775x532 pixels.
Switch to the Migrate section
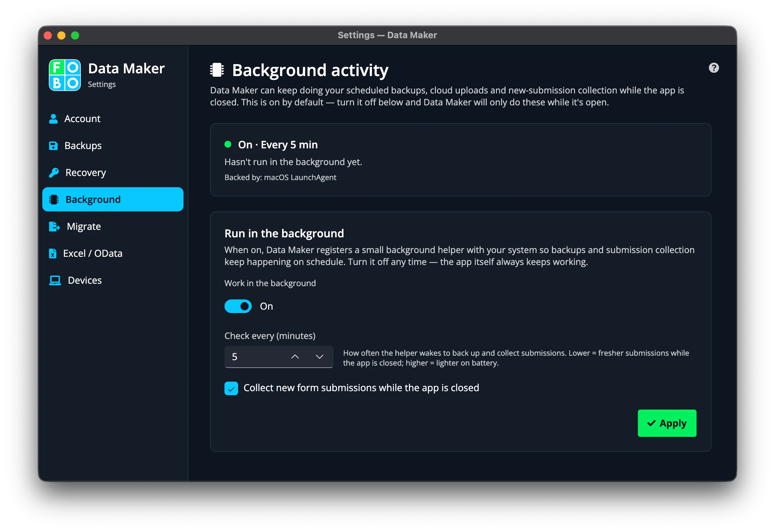(x=113, y=226)
